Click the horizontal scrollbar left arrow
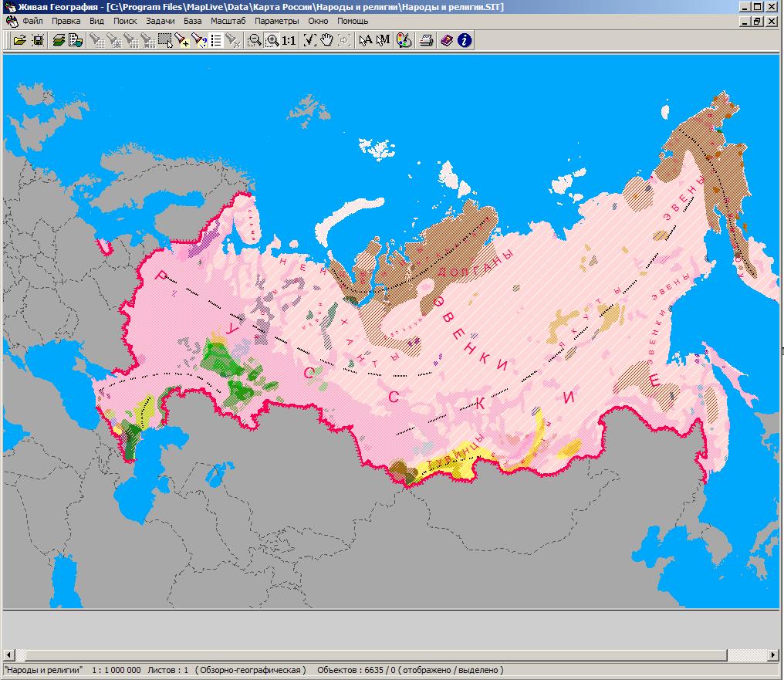784x680 pixels. (8, 655)
